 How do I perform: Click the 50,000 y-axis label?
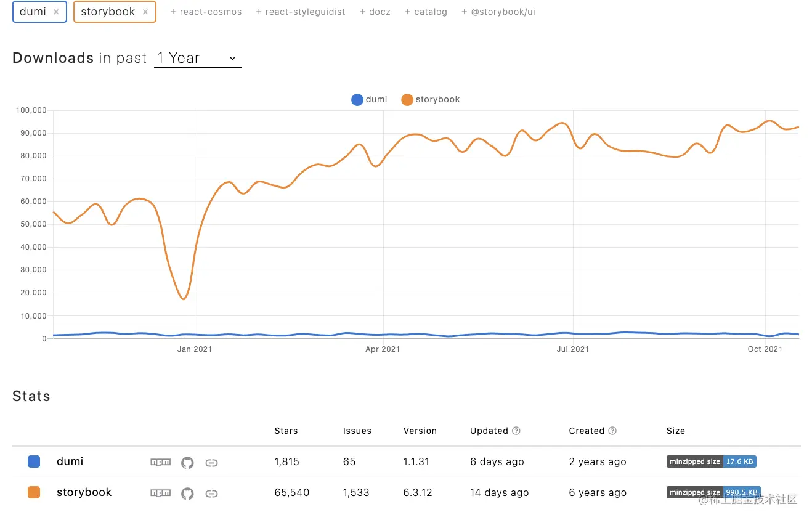[33, 224]
